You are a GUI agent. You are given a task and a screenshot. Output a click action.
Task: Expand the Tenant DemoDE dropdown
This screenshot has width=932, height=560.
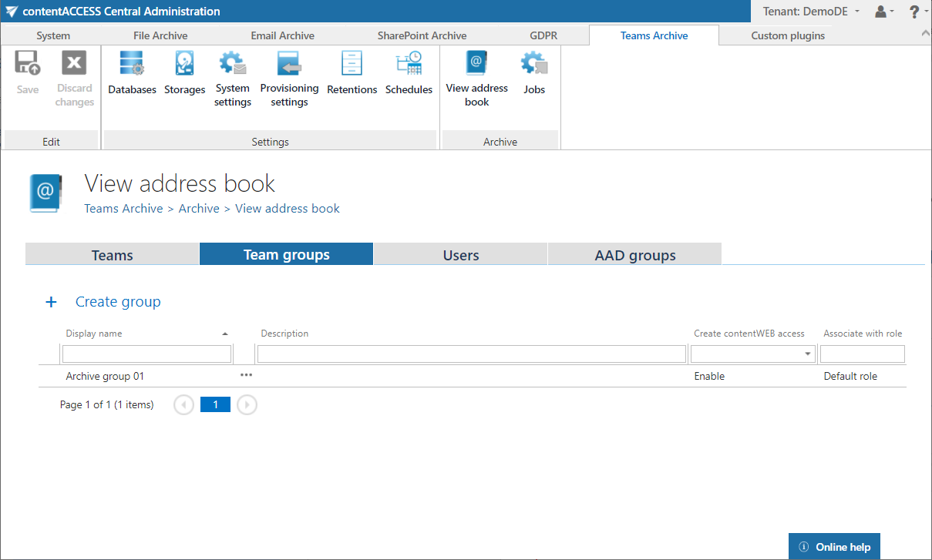(811, 12)
